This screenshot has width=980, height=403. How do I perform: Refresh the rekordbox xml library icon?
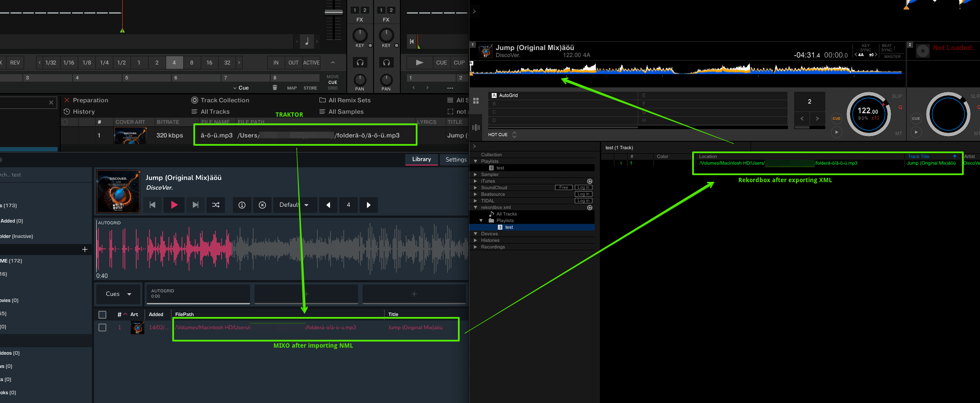590,208
